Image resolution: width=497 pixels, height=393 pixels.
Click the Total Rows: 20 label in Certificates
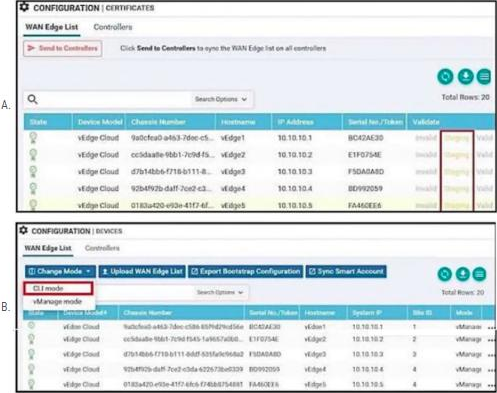coord(465,97)
